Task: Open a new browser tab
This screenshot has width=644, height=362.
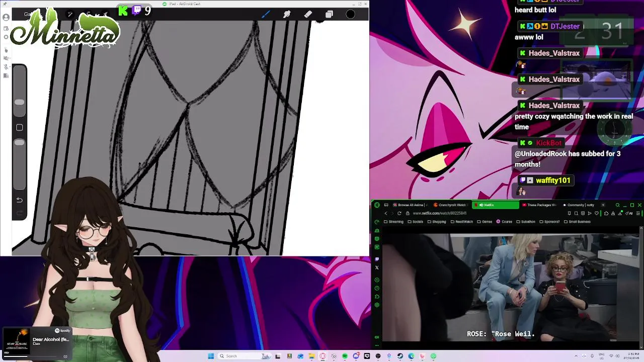Action: (603, 205)
